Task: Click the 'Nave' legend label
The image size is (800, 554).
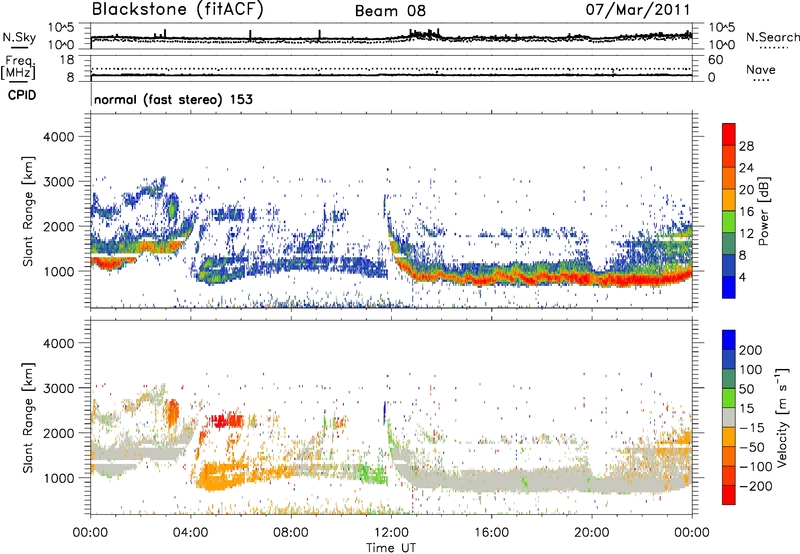Action: click(761, 70)
